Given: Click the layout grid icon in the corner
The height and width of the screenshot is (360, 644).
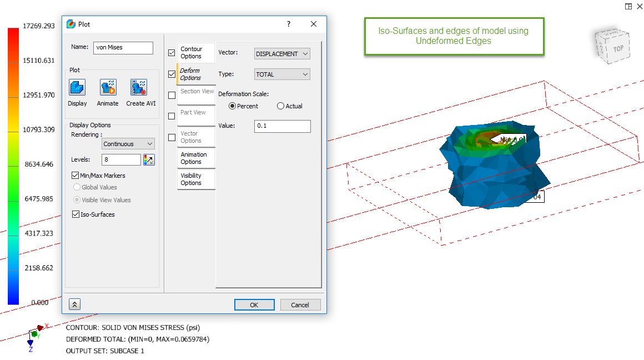Looking at the screenshot, I should point(628,6).
